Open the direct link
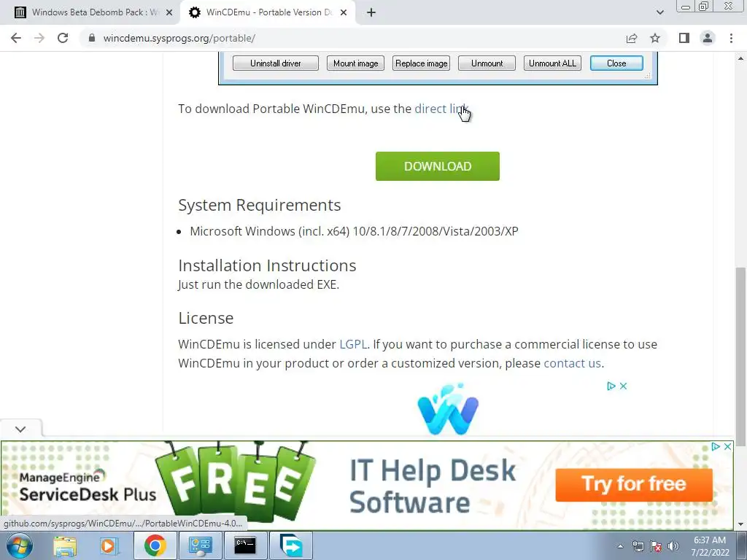 pyautogui.click(x=441, y=109)
